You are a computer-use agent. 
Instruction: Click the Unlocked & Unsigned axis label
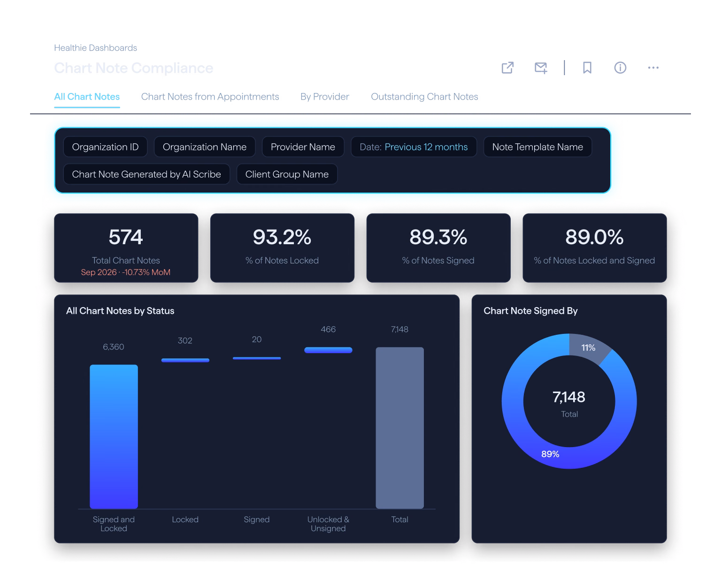pyautogui.click(x=328, y=524)
